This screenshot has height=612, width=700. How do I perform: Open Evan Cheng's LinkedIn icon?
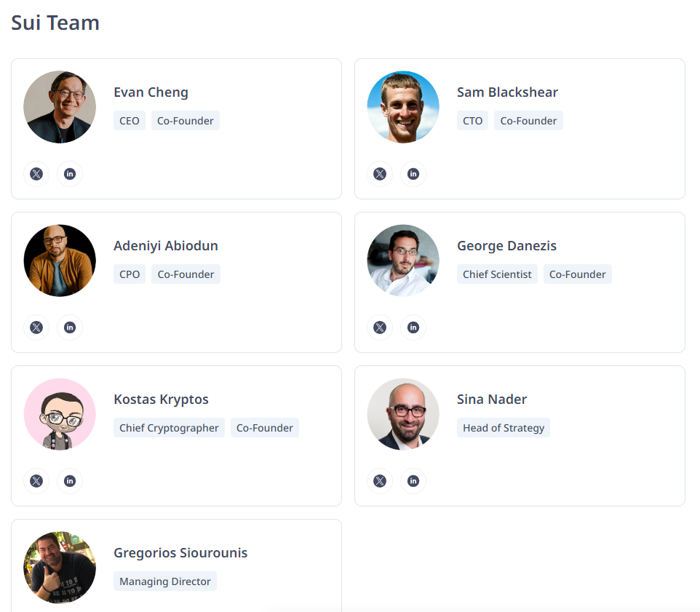[70, 174]
